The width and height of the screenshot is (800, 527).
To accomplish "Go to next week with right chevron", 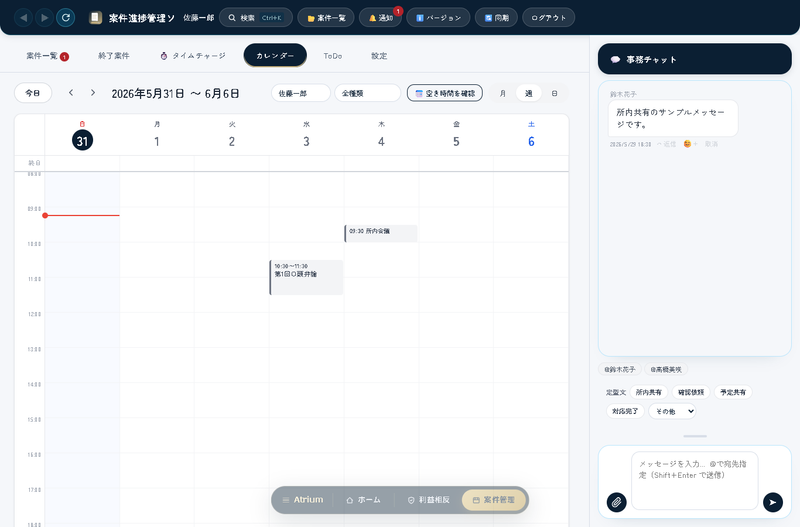I will (92, 93).
